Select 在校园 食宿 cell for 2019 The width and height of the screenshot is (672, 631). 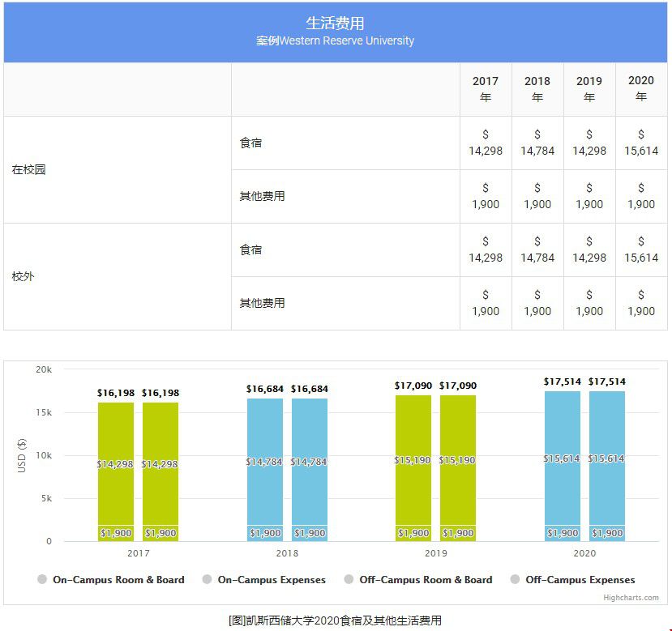click(x=589, y=143)
